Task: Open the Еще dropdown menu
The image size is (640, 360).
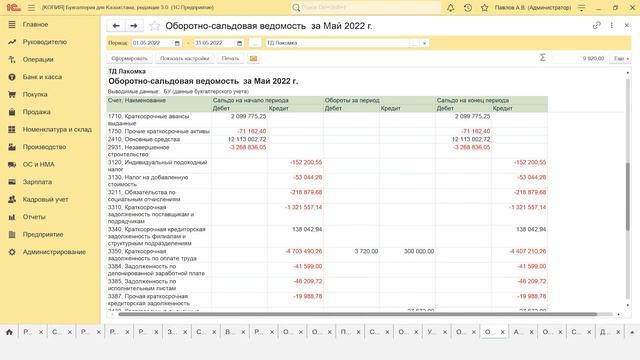Action: [621, 58]
